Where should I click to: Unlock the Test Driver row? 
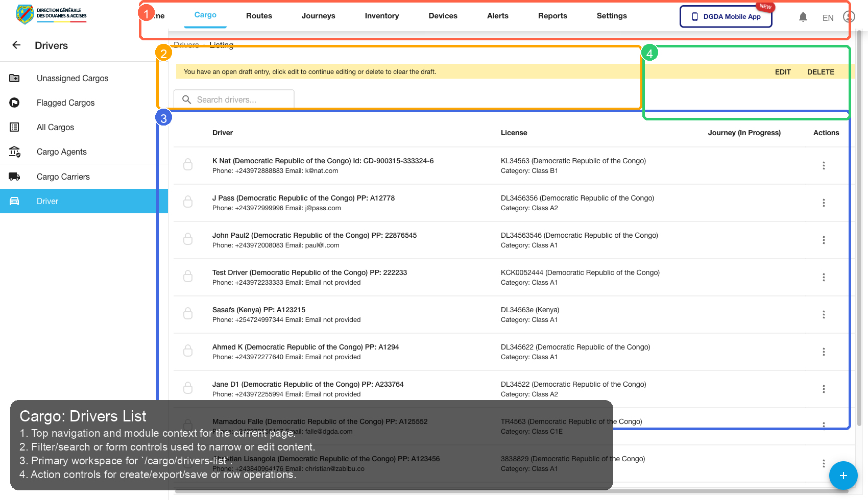coord(188,276)
